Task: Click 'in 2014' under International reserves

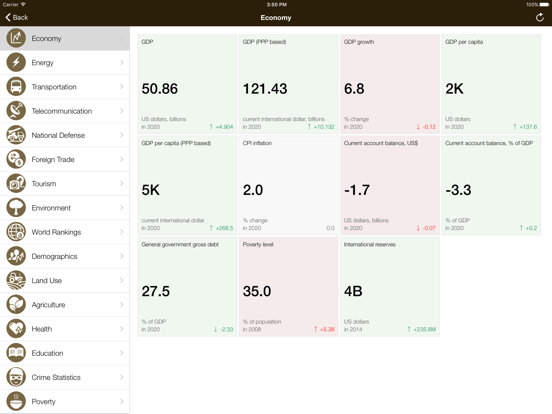Action: point(353,330)
